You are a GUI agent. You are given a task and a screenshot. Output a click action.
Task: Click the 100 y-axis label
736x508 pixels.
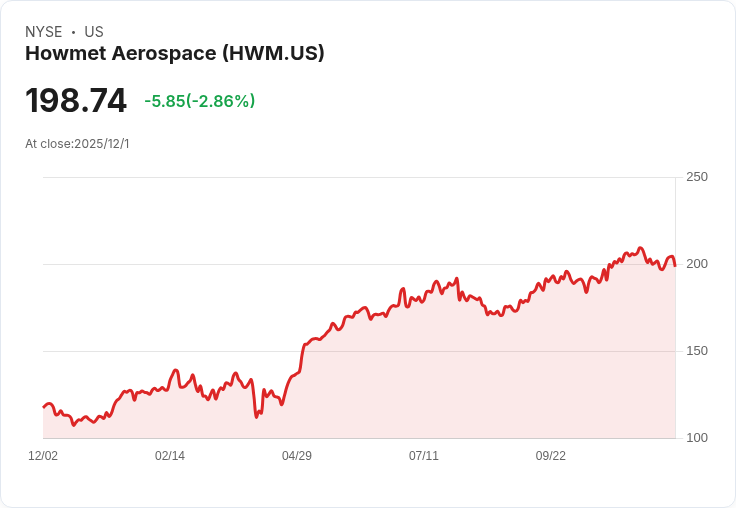(697, 438)
